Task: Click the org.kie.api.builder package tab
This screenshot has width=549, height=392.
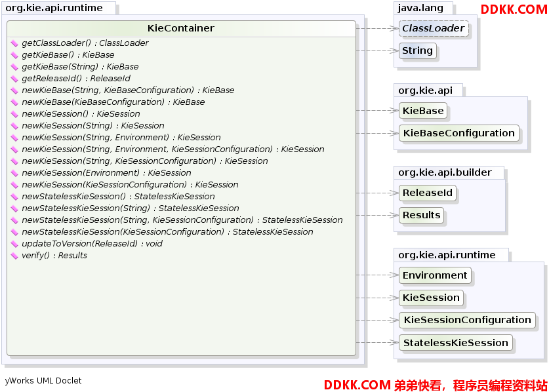Action: pyautogui.click(x=449, y=172)
